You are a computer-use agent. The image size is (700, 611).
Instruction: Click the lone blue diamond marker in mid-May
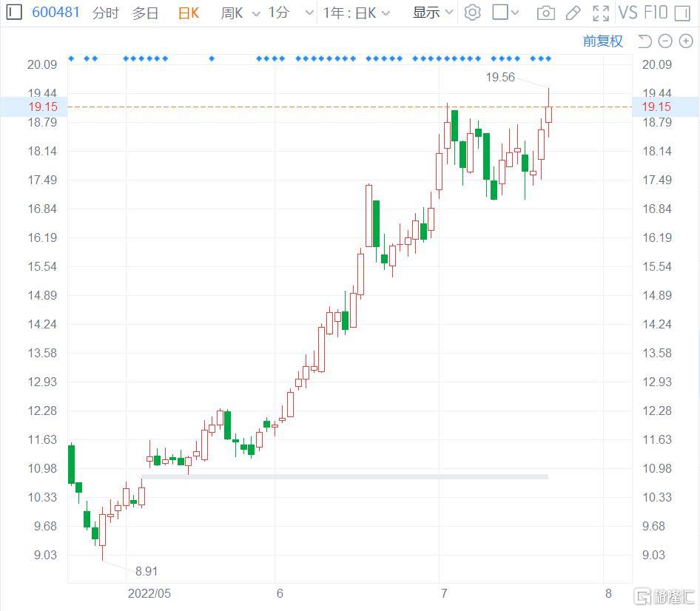click(x=212, y=58)
